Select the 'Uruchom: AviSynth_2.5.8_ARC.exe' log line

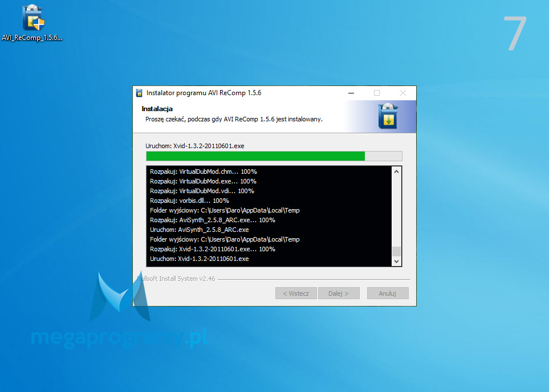[x=199, y=230]
